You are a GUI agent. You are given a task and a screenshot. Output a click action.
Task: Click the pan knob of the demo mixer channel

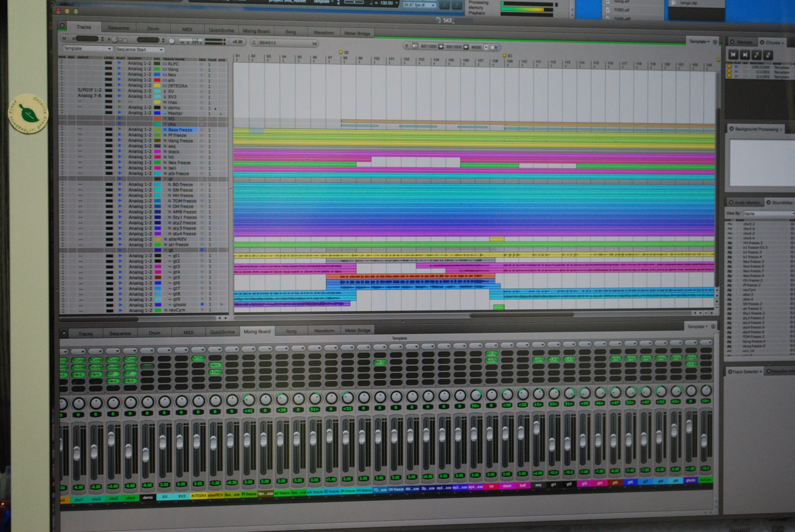tap(147, 402)
